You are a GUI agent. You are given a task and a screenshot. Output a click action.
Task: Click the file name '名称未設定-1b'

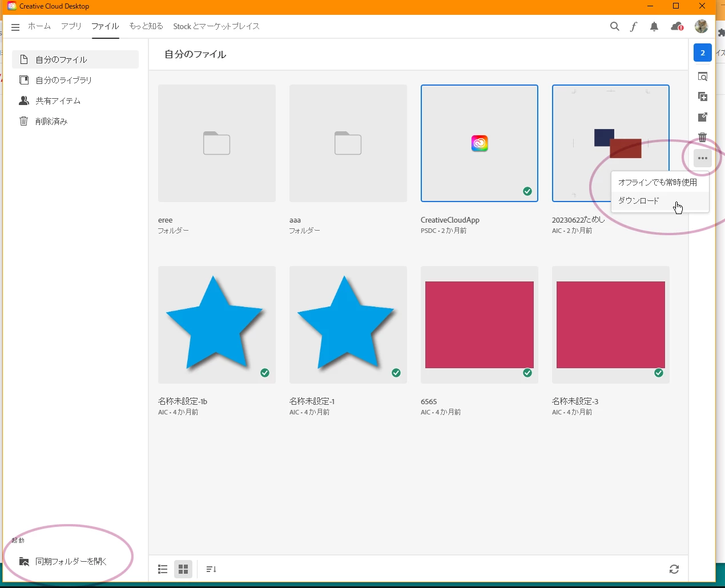tap(183, 401)
